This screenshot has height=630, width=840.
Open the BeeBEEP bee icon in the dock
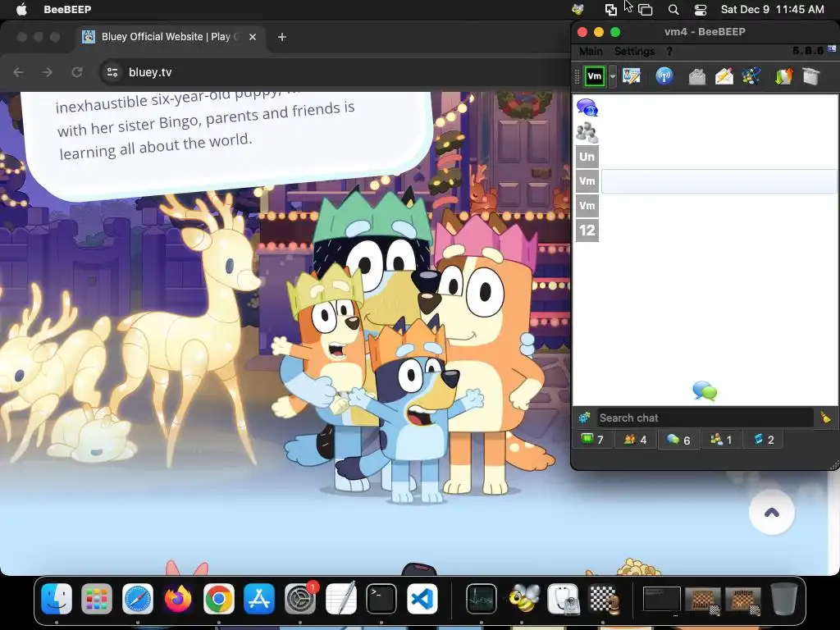click(x=523, y=598)
